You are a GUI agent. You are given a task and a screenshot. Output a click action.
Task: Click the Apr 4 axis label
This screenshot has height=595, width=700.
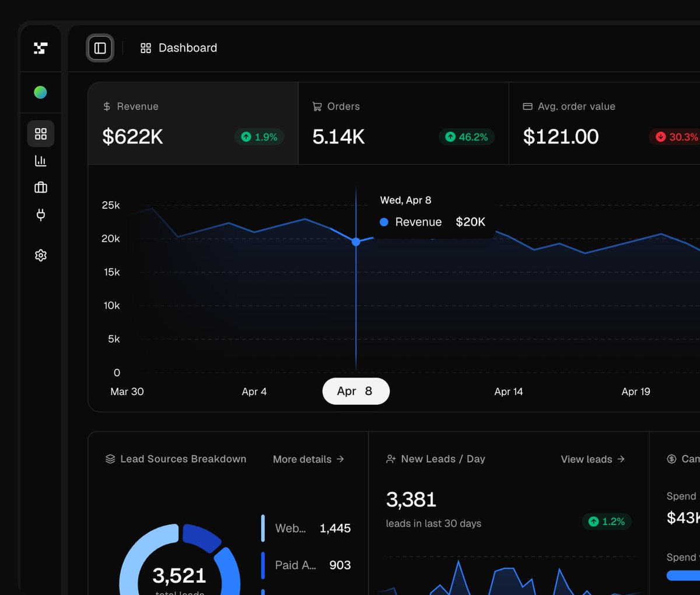(254, 391)
